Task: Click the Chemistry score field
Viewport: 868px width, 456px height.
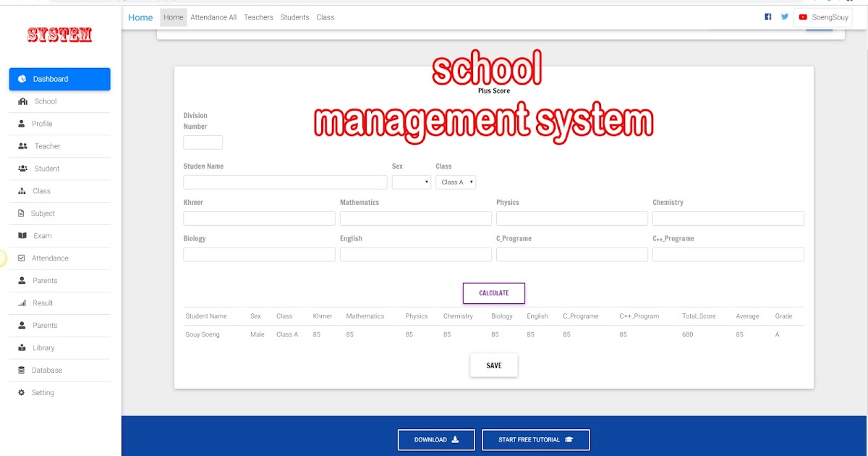Action: (x=728, y=219)
